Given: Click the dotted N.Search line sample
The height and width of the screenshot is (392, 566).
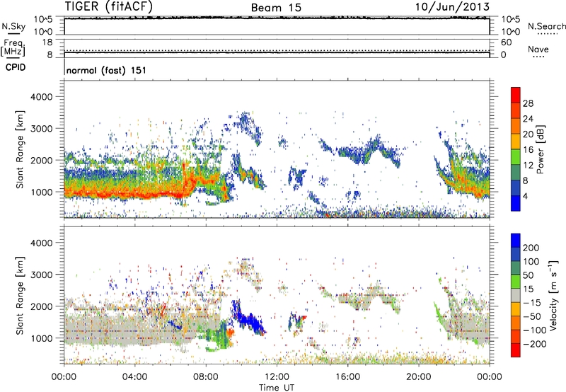Looking at the screenshot, I should (x=547, y=34).
